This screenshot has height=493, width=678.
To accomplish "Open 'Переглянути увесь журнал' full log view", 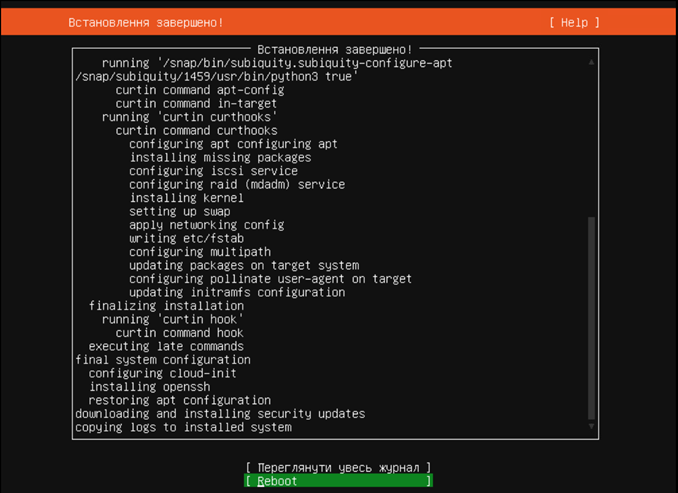I will point(338,467).
